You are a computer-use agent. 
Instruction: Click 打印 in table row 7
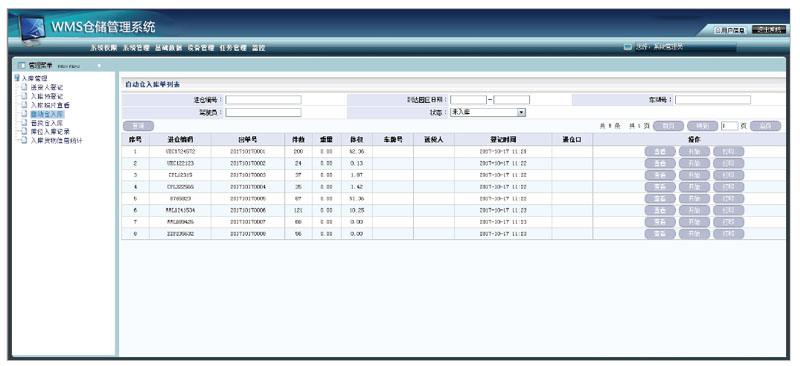[729, 222]
